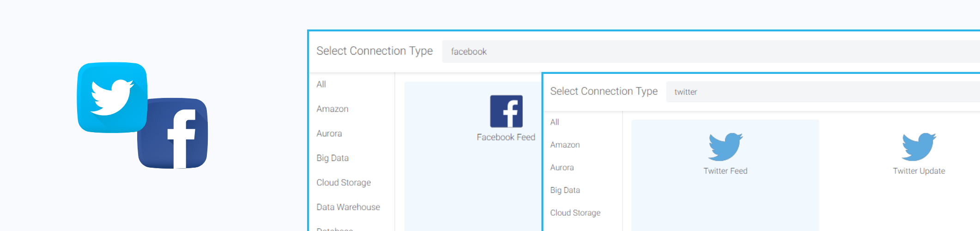Select Data Warehouse category
Screen dimensions: 980x231
pyautogui.click(x=348, y=207)
